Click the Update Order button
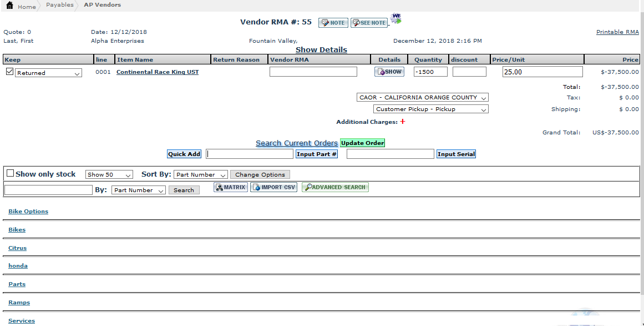 tap(362, 143)
